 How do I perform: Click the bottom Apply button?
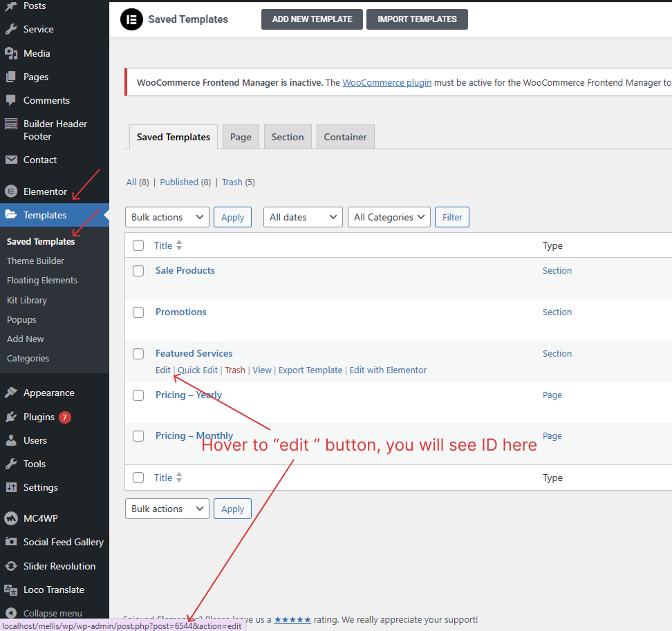point(233,509)
